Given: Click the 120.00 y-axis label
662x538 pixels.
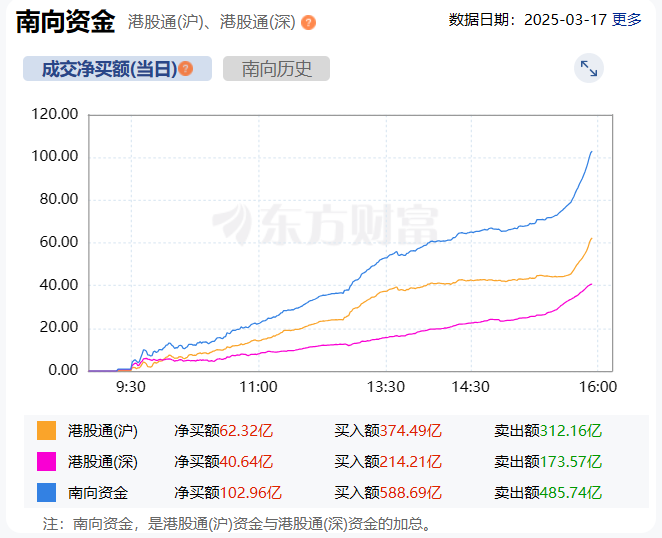Looking at the screenshot, I should pyautogui.click(x=55, y=114).
